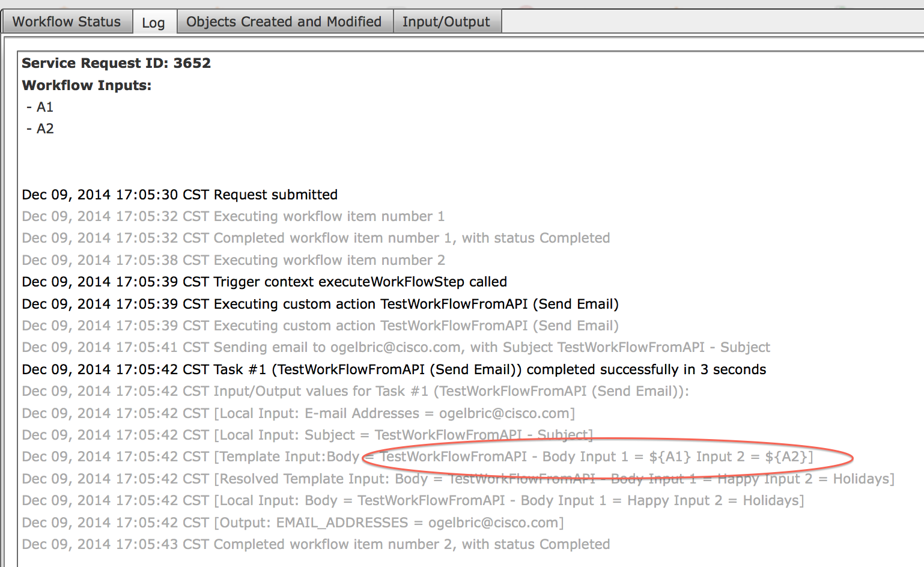Select the A2 workflow input entry
The height and width of the screenshot is (567, 924).
tap(40, 129)
